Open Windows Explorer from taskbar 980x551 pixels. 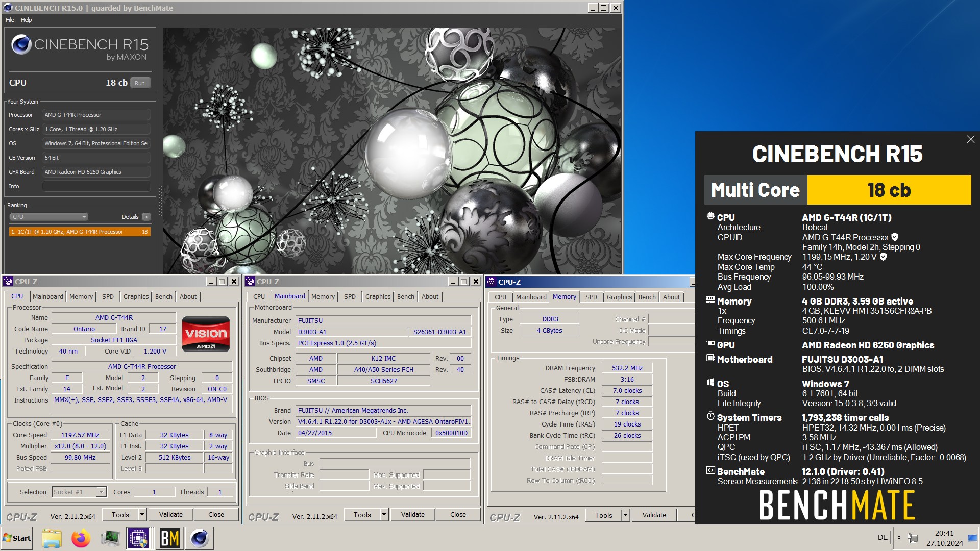[x=52, y=538]
